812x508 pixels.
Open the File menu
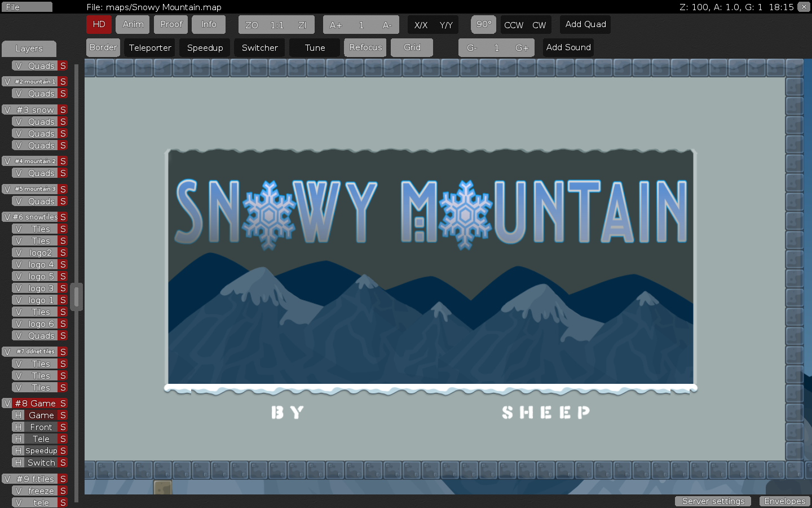(27, 7)
